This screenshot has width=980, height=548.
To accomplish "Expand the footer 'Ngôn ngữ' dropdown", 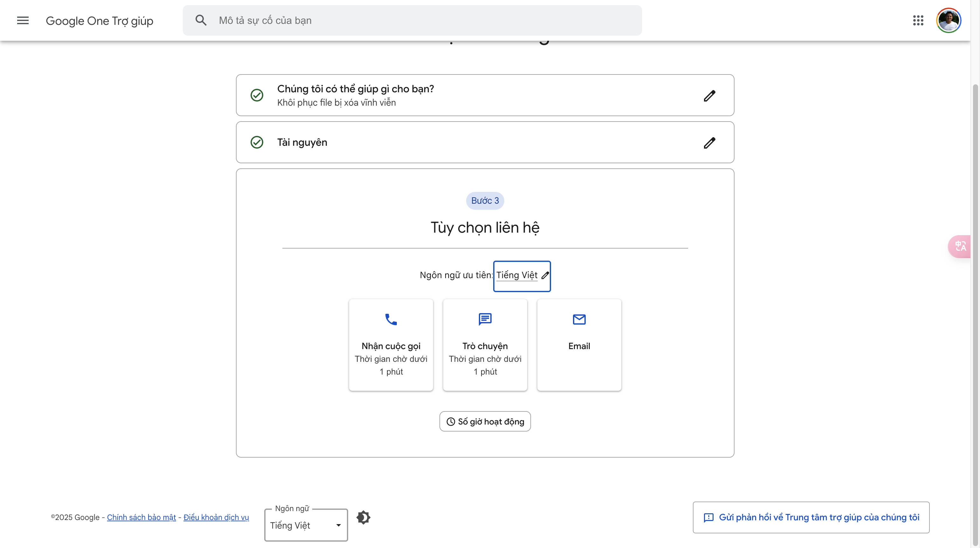I will 306,525.
